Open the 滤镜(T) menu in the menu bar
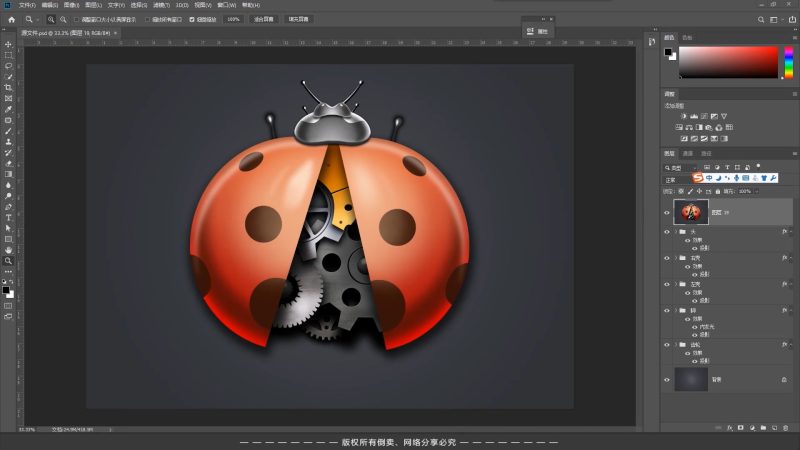The width and height of the screenshot is (800, 450). [160, 4]
